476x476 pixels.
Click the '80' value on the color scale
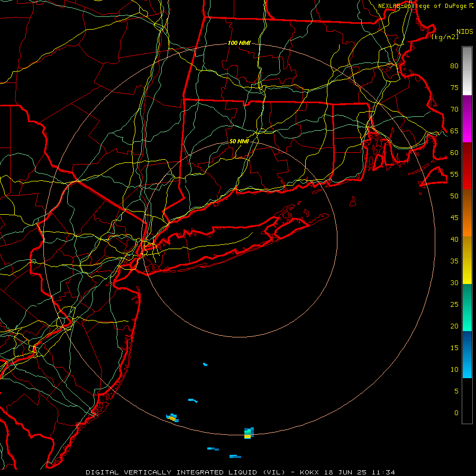[454, 66]
